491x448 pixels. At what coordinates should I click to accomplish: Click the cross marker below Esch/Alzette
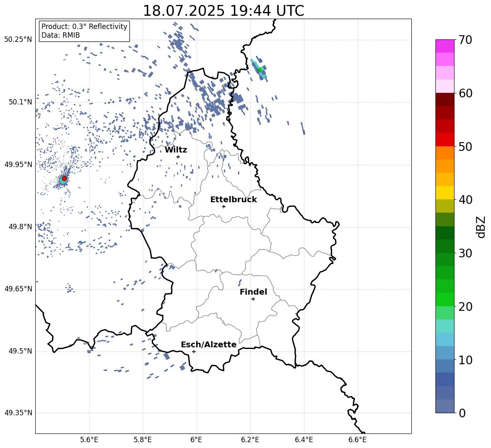[194, 351]
